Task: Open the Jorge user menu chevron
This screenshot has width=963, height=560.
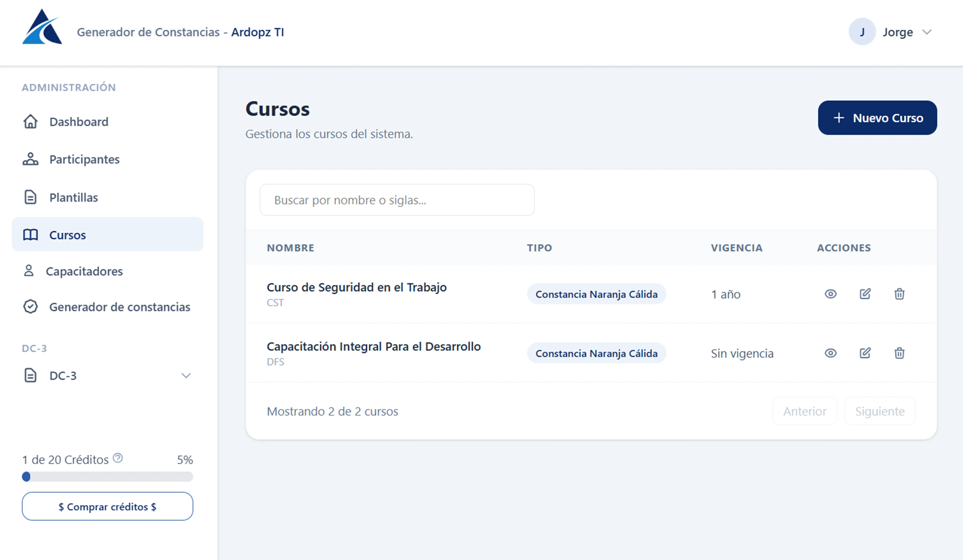Action: tap(927, 32)
